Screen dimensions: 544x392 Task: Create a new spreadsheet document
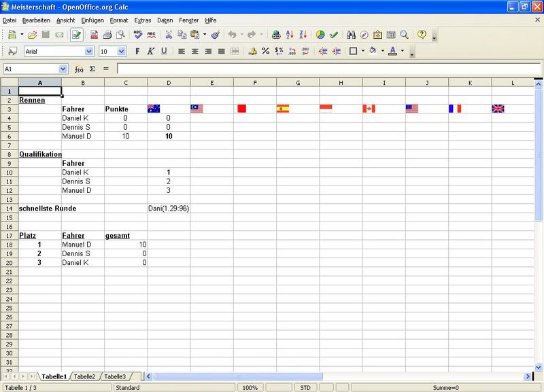point(12,35)
